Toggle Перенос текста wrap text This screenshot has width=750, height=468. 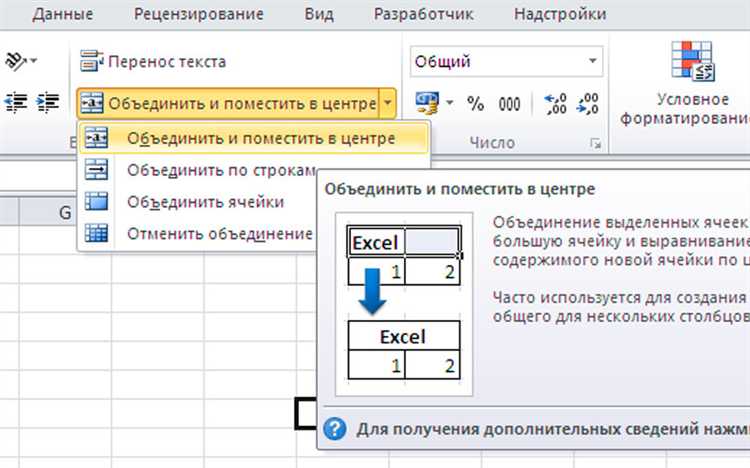point(153,62)
